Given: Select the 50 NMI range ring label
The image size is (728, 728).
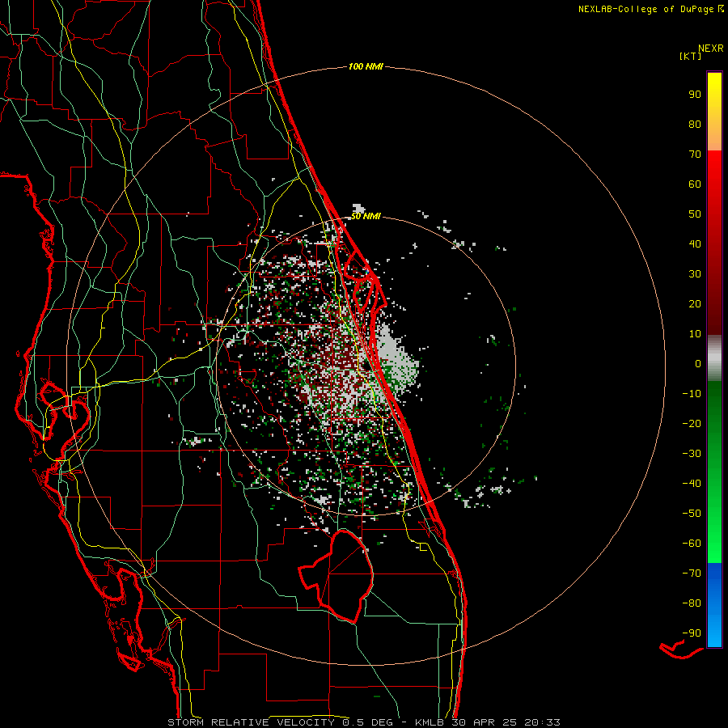Looking at the screenshot, I should [366, 216].
